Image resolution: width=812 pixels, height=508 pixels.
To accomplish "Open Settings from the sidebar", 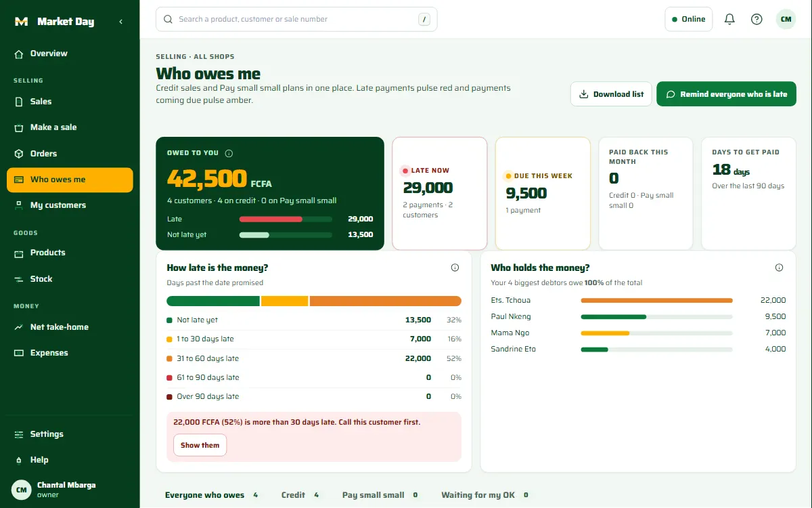I will point(70,434).
